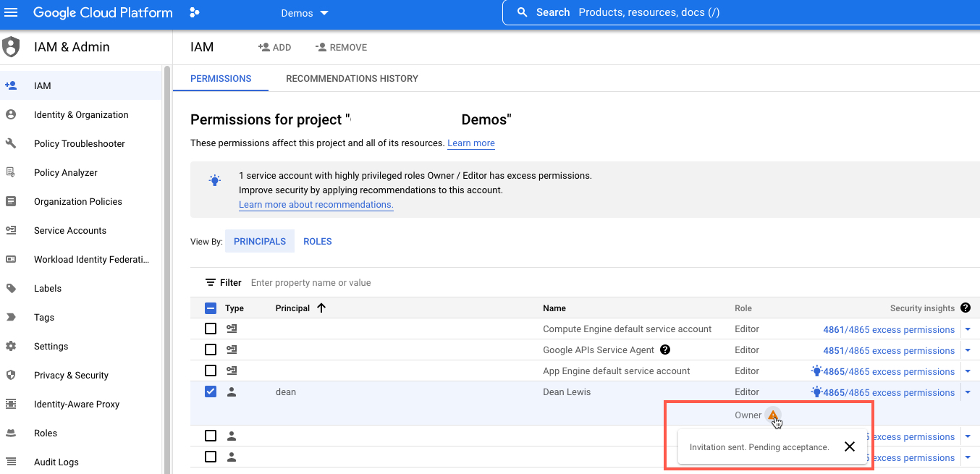Click the search magnifier icon
Screen dimensions: 980x474
tap(522, 12)
